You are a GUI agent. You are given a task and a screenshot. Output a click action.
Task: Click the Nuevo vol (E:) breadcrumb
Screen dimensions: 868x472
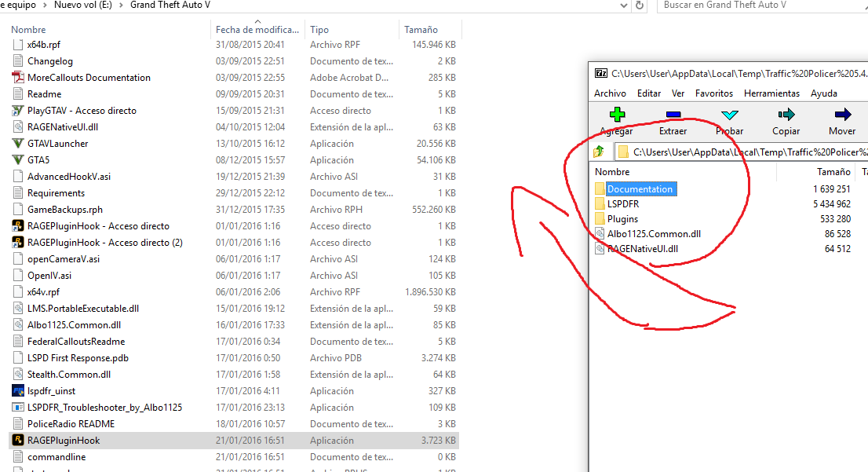pos(83,5)
